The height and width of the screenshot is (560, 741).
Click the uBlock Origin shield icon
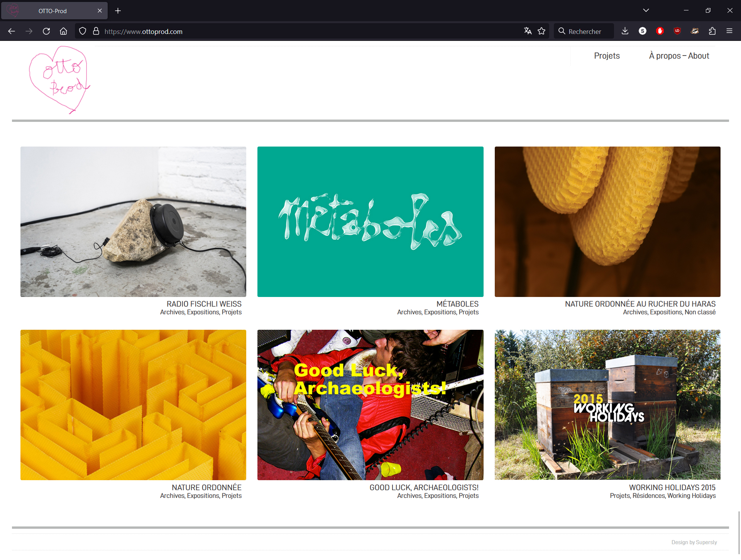point(677,31)
